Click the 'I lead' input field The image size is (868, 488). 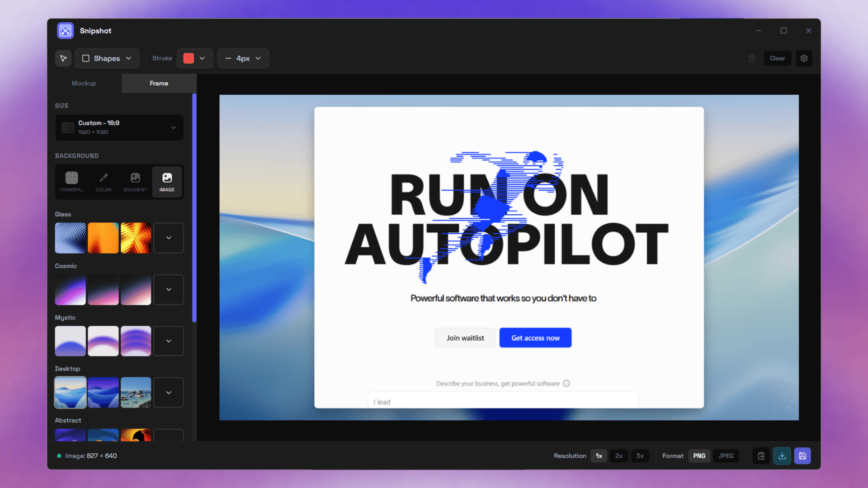click(x=503, y=400)
